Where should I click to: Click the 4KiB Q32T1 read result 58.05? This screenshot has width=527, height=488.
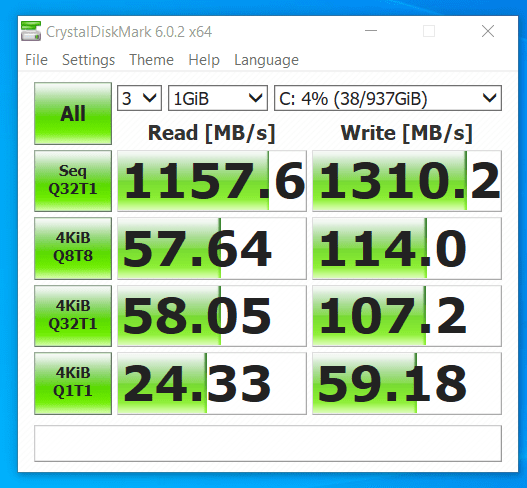click(212, 316)
